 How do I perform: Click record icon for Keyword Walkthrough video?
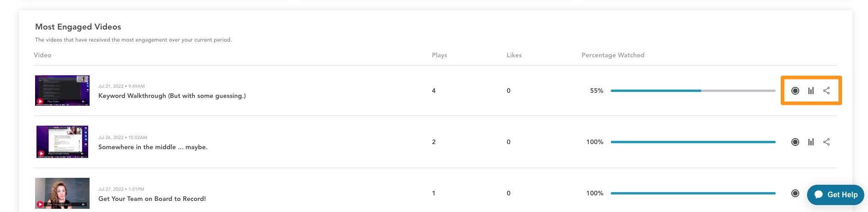pyautogui.click(x=795, y=91)
